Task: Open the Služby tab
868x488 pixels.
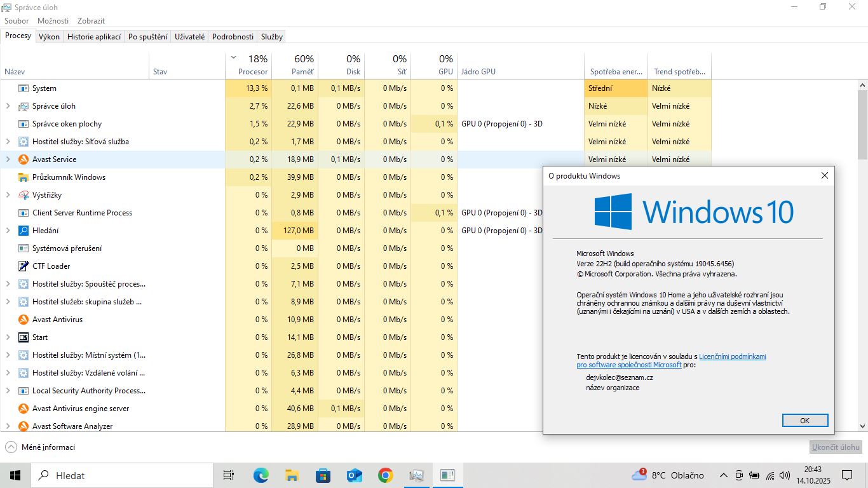Action: (x=272, y=37)
